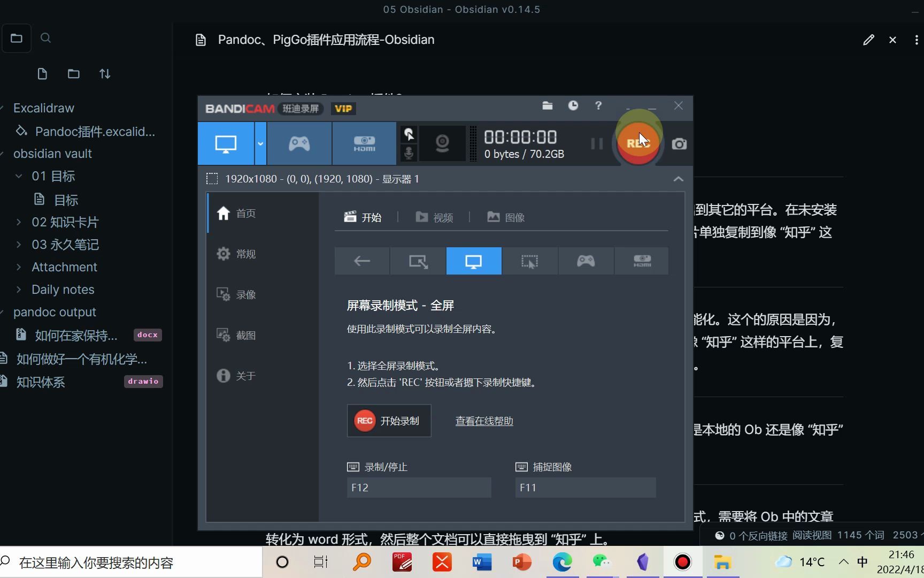Show hidden system tray icons
This screenshot has height=578, width=924.
pos(843,561)
